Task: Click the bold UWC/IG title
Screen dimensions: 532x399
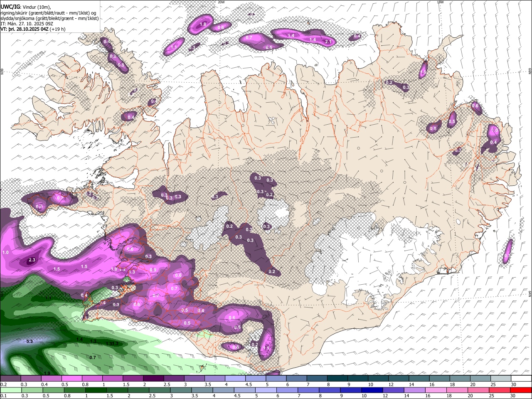Action: (x=10, y=6)
